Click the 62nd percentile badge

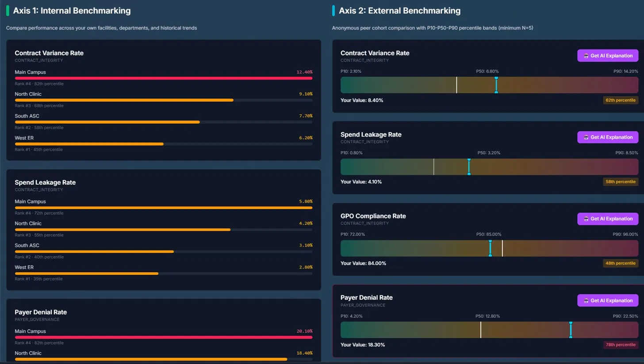621,100
